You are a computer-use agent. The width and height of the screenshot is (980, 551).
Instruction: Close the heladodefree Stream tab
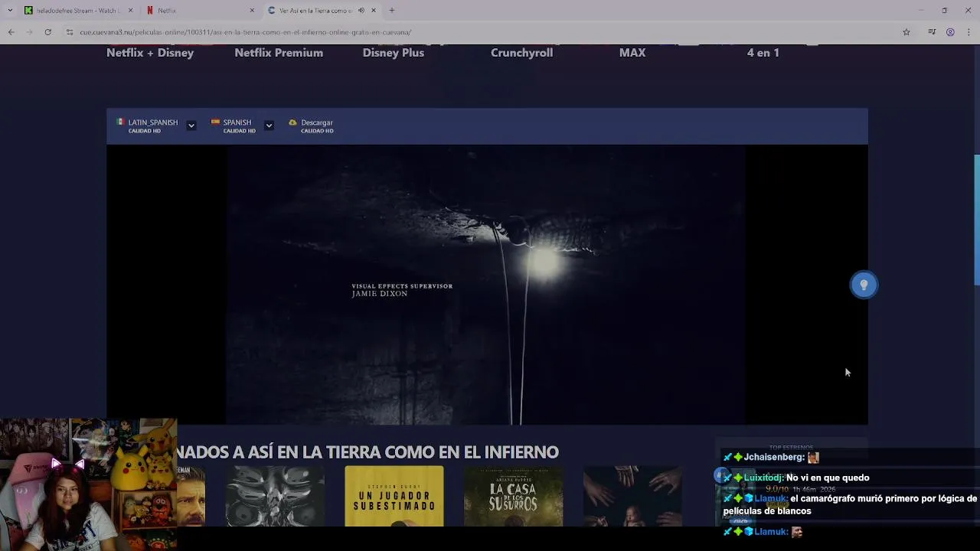pos(130,10)
